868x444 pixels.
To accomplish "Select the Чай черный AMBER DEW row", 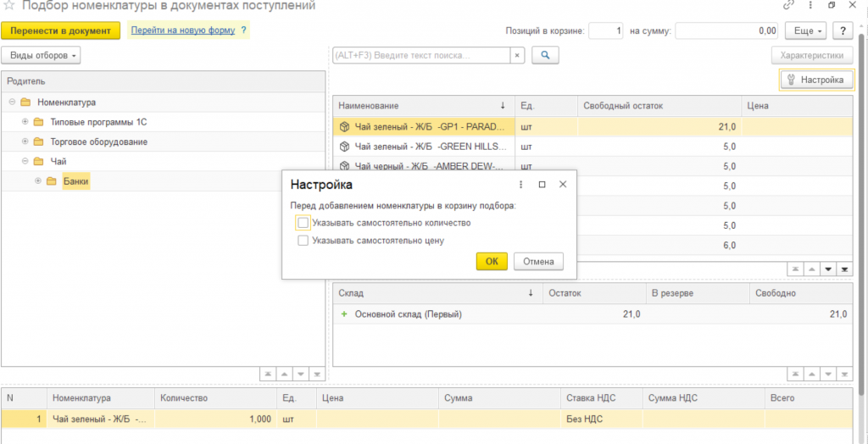I will pos(424,166).
